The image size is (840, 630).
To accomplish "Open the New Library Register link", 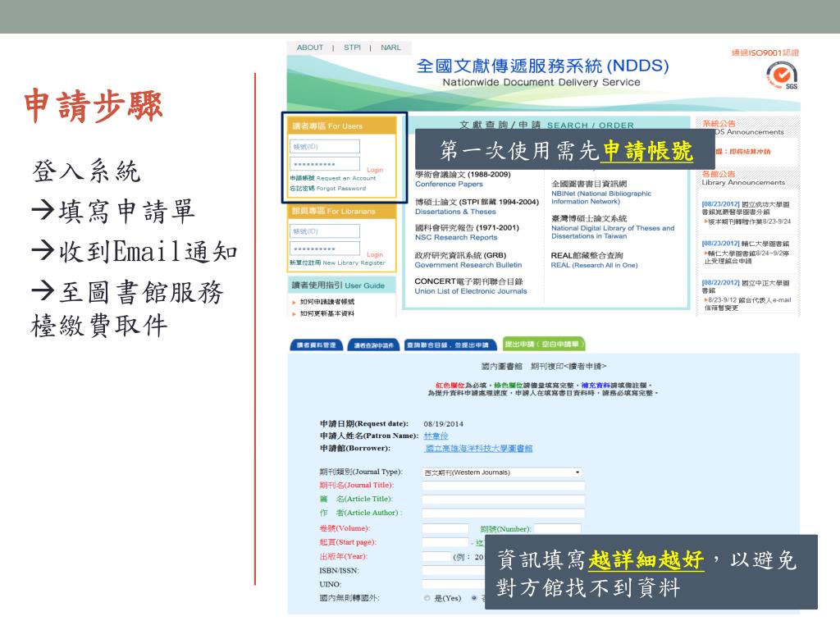I will (337, 263).
